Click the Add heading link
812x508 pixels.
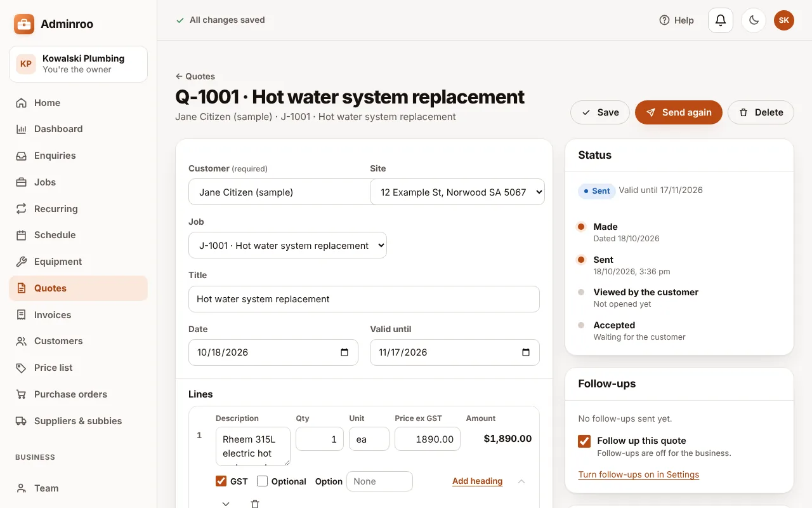(x=477, y=481)
